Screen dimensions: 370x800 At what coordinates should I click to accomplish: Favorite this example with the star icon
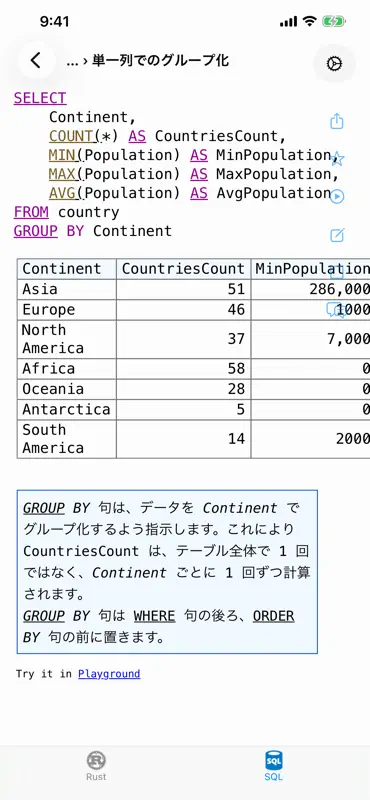(337, 159)
